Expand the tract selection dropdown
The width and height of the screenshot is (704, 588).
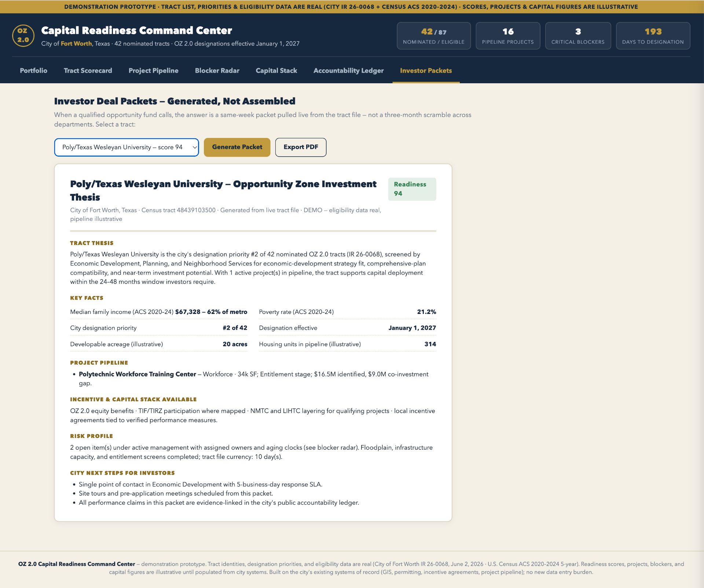coord(126,147)
